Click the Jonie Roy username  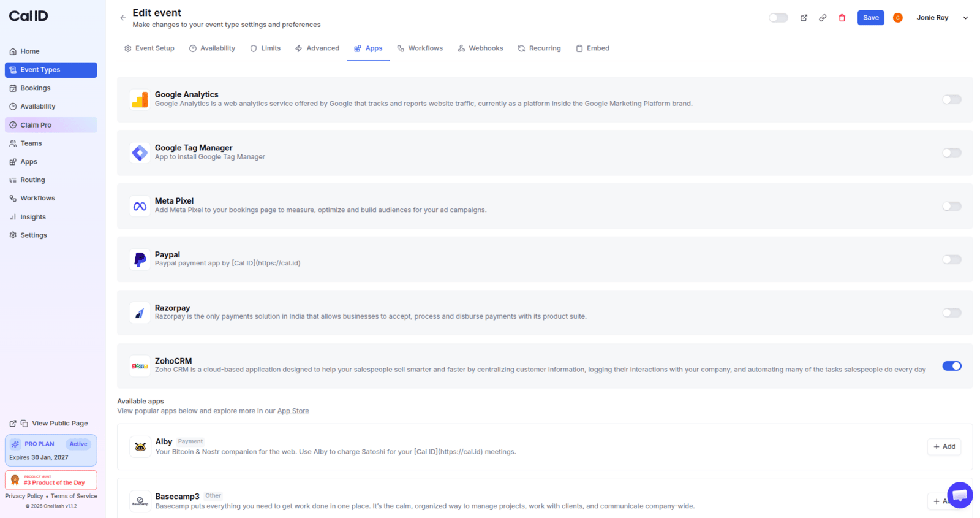tap(932, 18)
